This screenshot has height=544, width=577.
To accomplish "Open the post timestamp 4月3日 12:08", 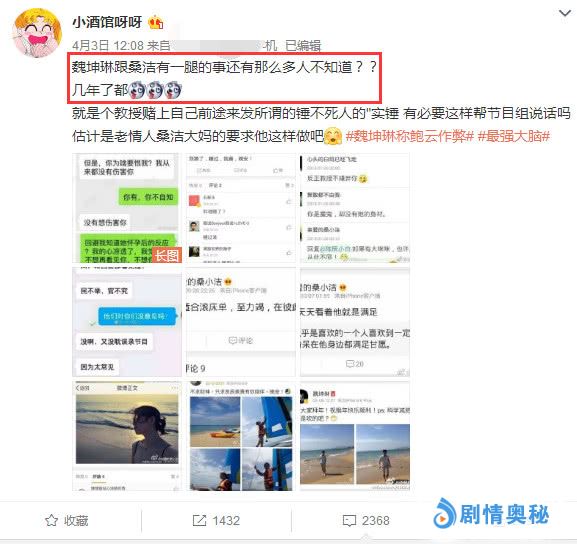I will pyautogui.click(x=108, y=46).
